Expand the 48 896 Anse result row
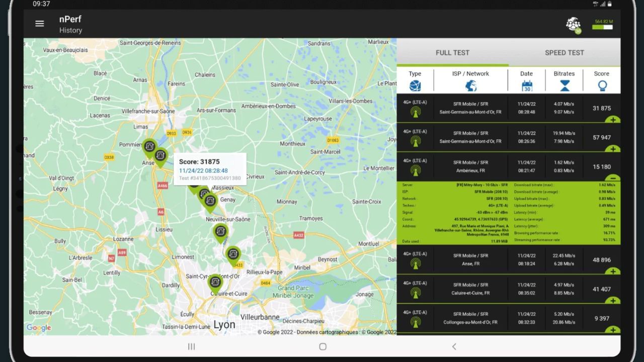Viewport: 644px width, 362px height. (613, 271)
